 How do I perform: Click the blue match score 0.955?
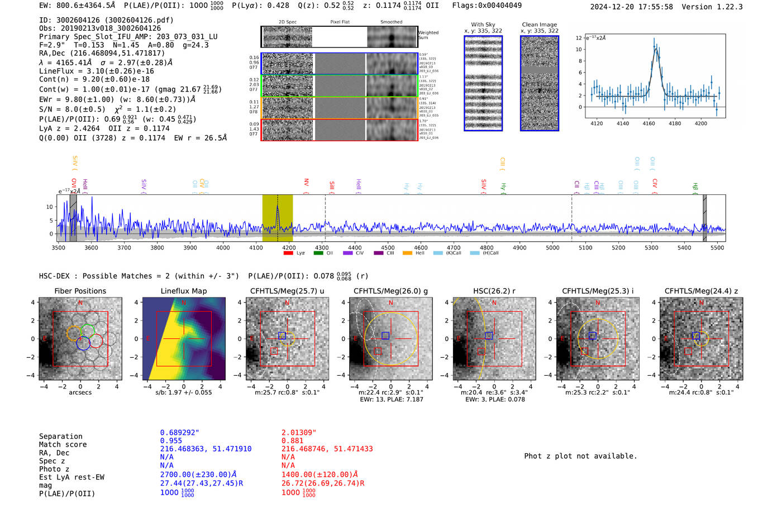click(x=171, y=441)
